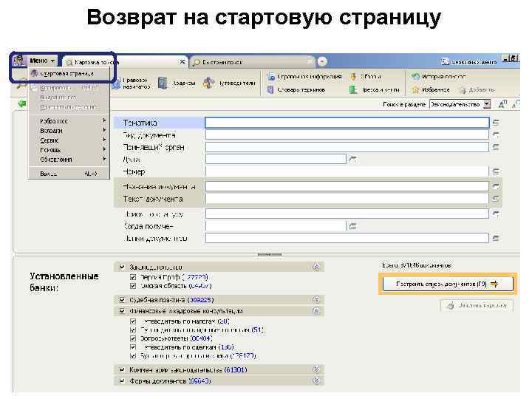Open the calendar icon beside Дата

[353, 159]
